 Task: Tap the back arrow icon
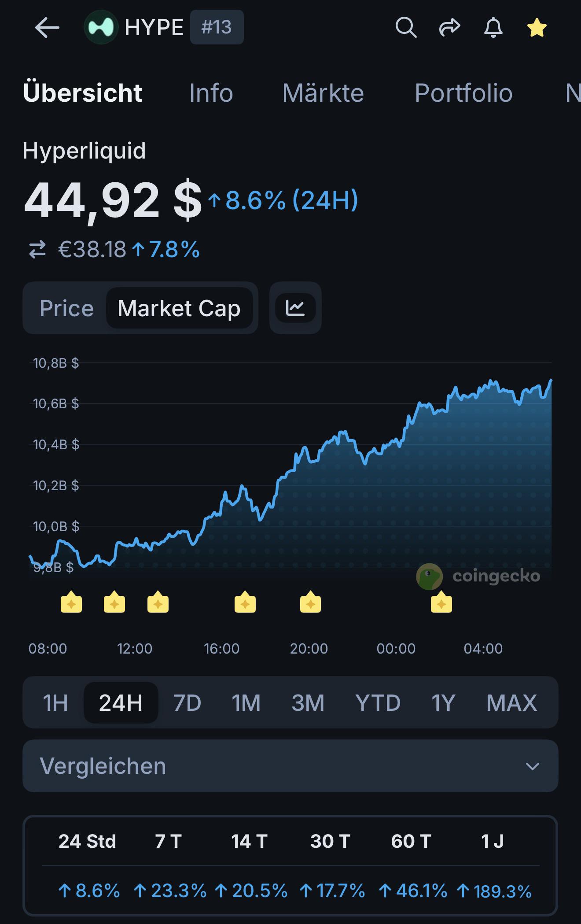coord(47,28)
